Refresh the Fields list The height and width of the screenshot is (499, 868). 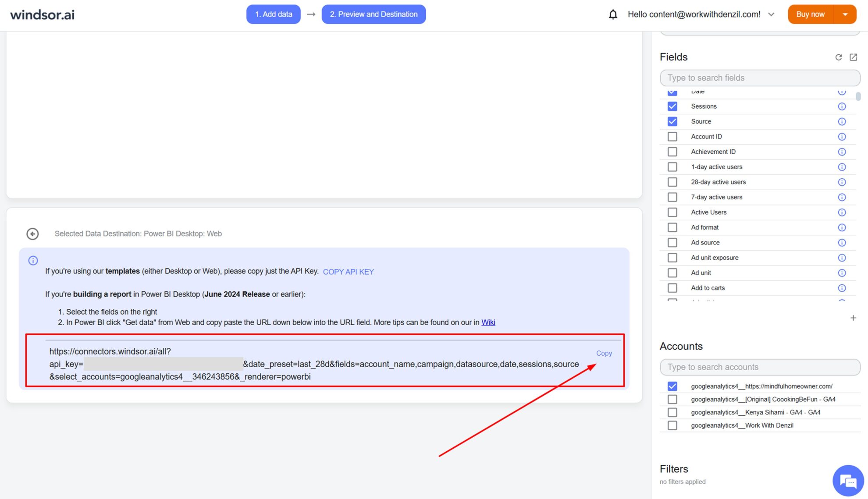click(x=838, y=57)
